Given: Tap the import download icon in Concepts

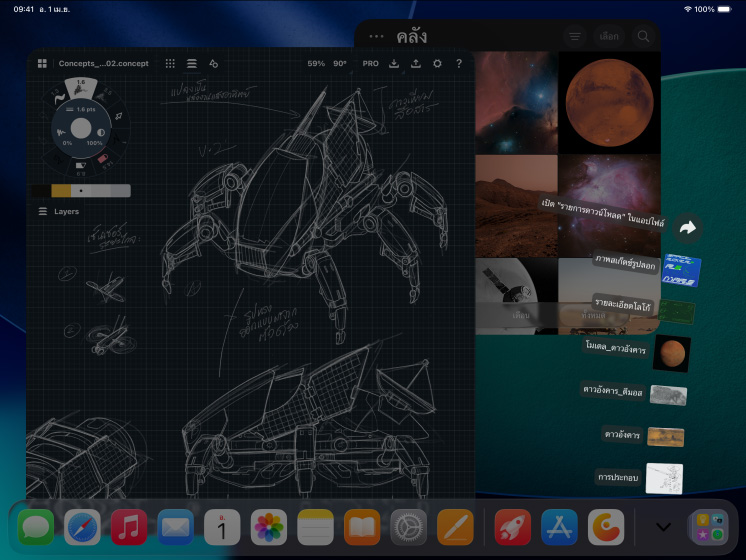Looking at the screenshot, I should [394, 63].
